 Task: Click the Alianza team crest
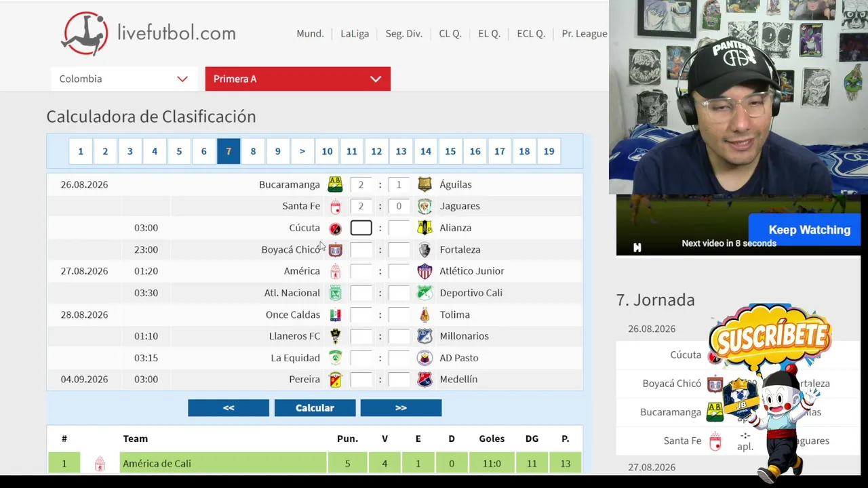click(425, 228)
